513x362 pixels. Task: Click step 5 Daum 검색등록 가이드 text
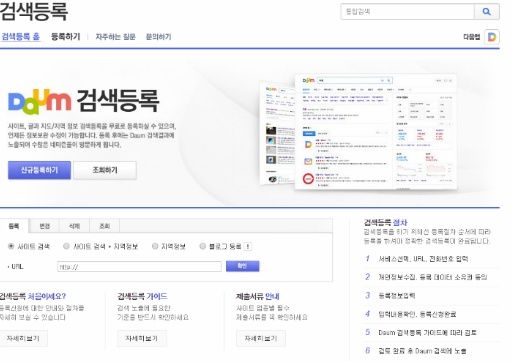[427, 332]
